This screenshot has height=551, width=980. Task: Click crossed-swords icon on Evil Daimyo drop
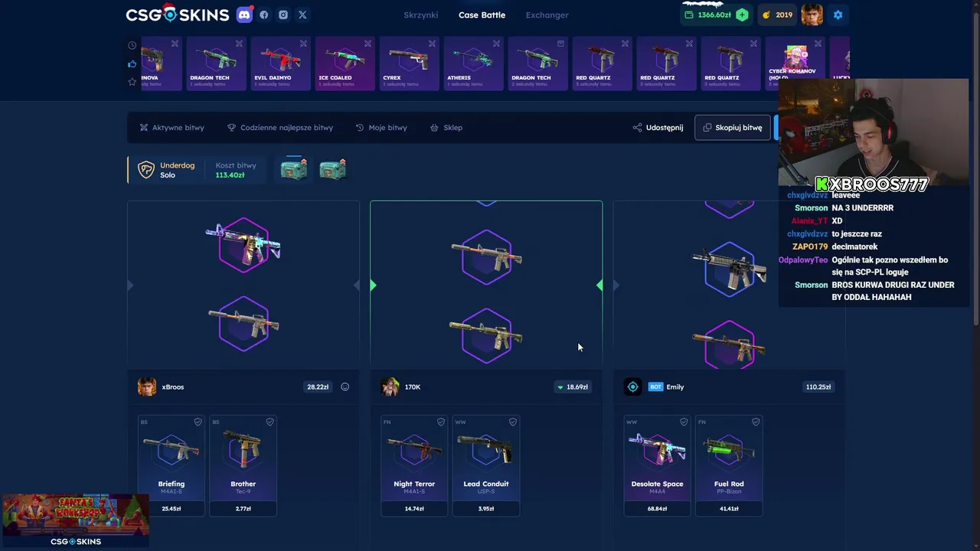[303, 44]
